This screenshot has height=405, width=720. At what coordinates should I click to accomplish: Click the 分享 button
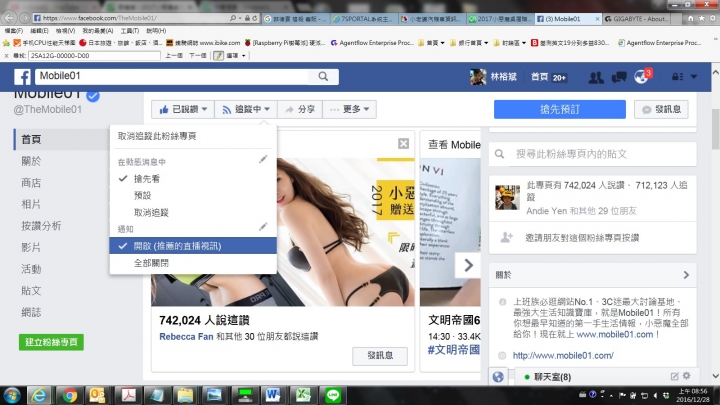pos(300,109)
